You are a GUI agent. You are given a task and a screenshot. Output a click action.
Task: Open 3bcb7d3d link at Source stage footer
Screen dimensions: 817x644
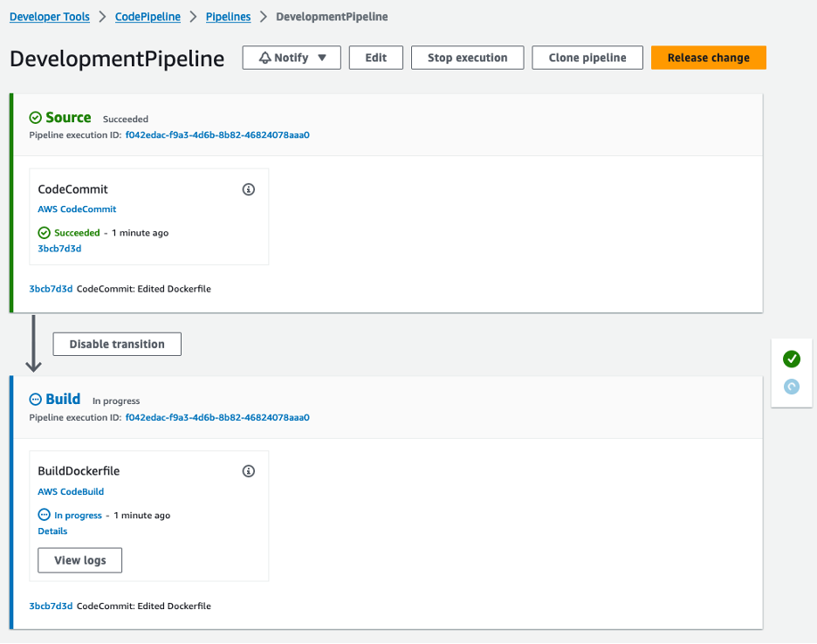pos(51,289)
